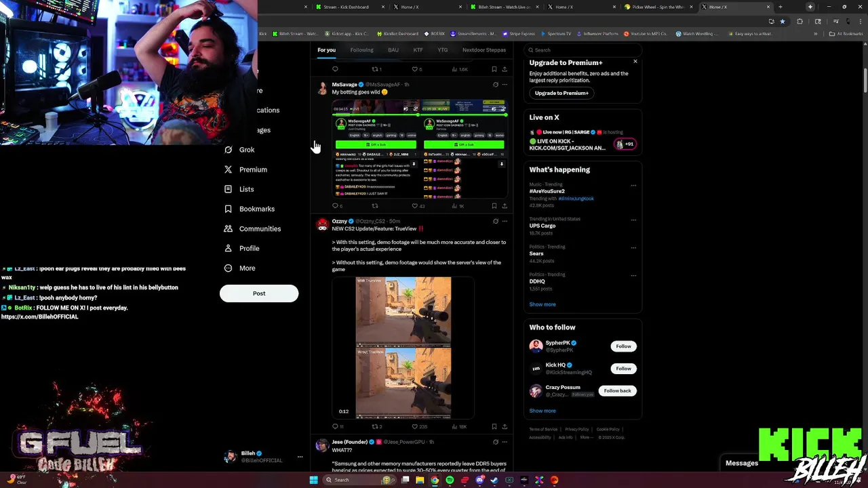Open the Messages drawer

click(x=742, y=463)
